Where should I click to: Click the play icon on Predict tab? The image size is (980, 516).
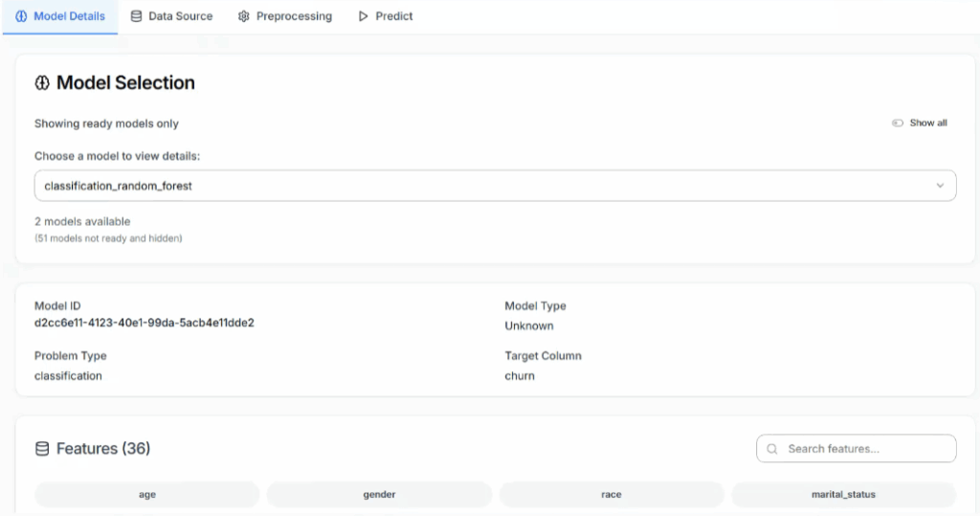tap(363, 16)
